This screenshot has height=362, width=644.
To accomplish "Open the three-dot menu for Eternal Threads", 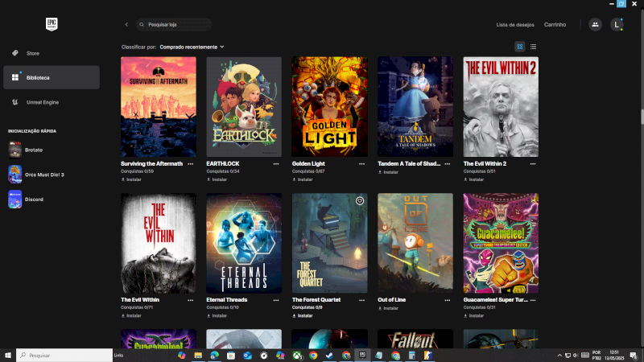I will point(276,300).
